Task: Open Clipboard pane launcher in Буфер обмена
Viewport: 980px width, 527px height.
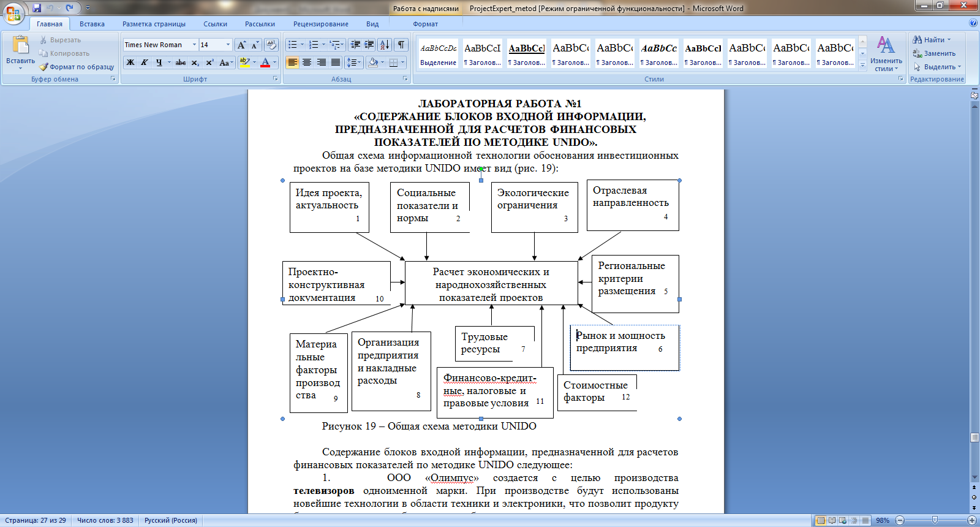Action: pos(113,79)
